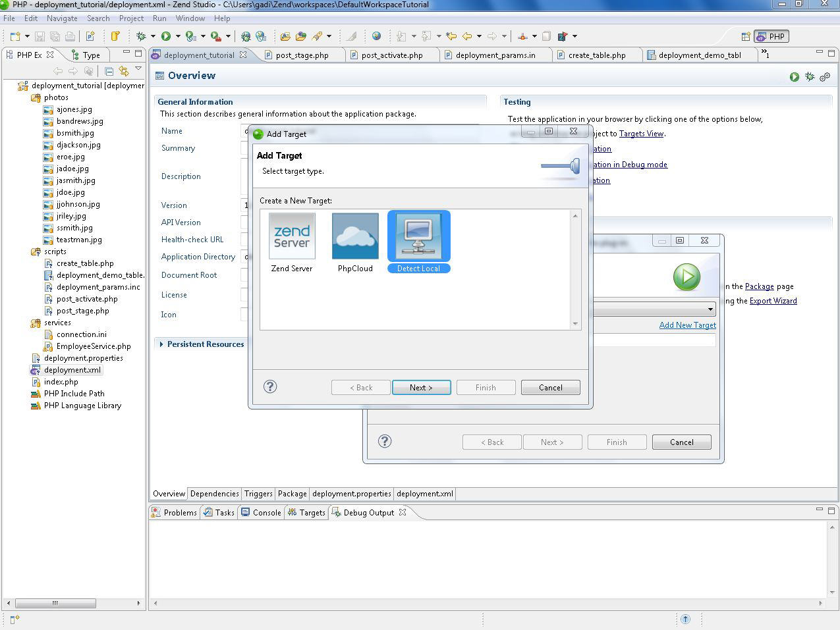Screen dimensions: 840x630
Task: Open the File menu
Action: pyautogui.click(x=9, y=18)
